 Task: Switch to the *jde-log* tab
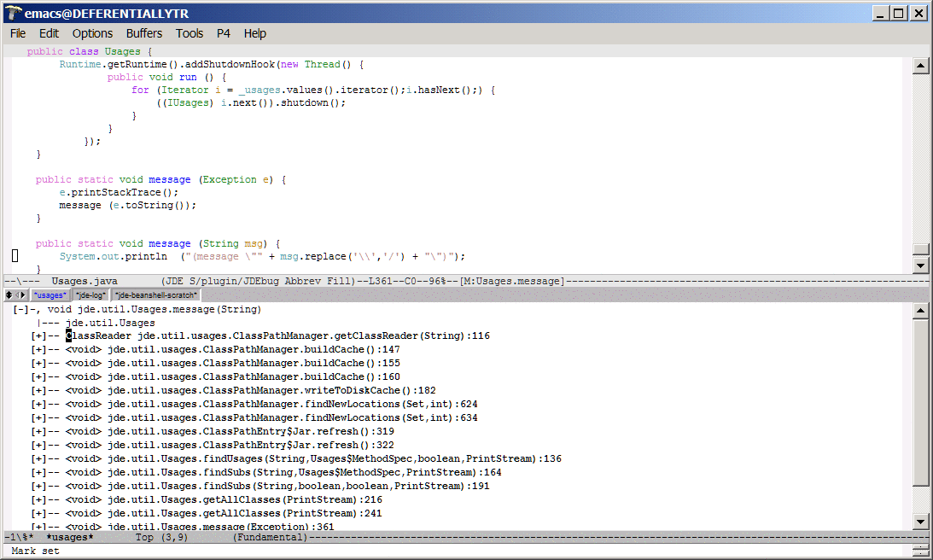pyautogui.click(x=90, y=295)
